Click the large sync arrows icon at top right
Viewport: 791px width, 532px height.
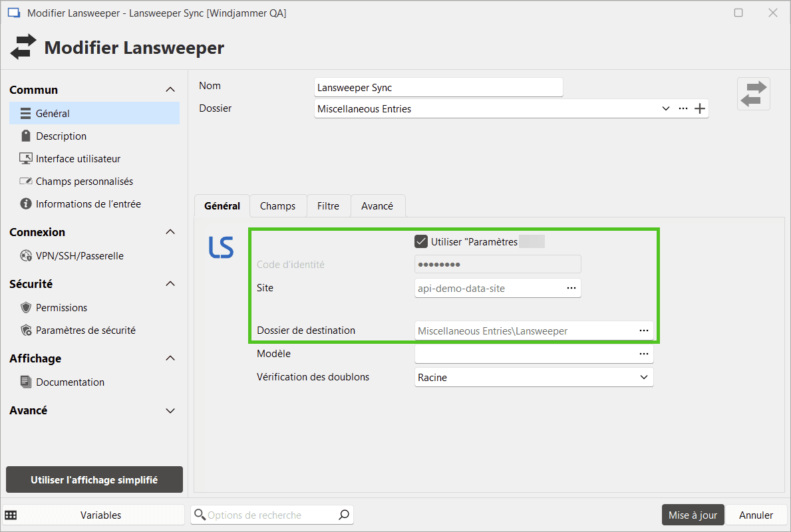click(753, 94)
